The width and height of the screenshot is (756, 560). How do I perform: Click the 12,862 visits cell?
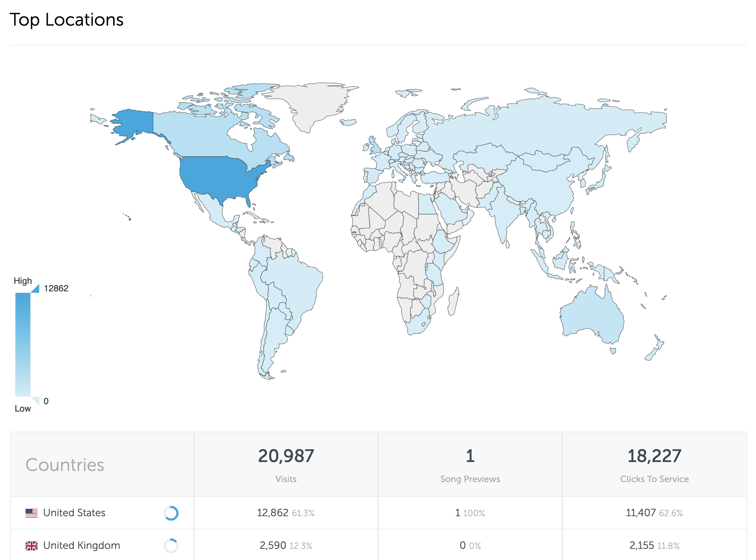[x=286, y=513]
